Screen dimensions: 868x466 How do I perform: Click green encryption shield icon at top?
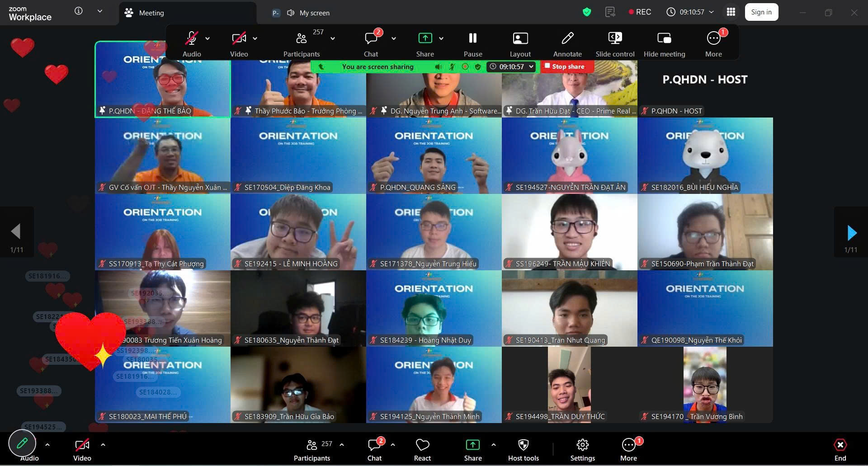(587, 12)
